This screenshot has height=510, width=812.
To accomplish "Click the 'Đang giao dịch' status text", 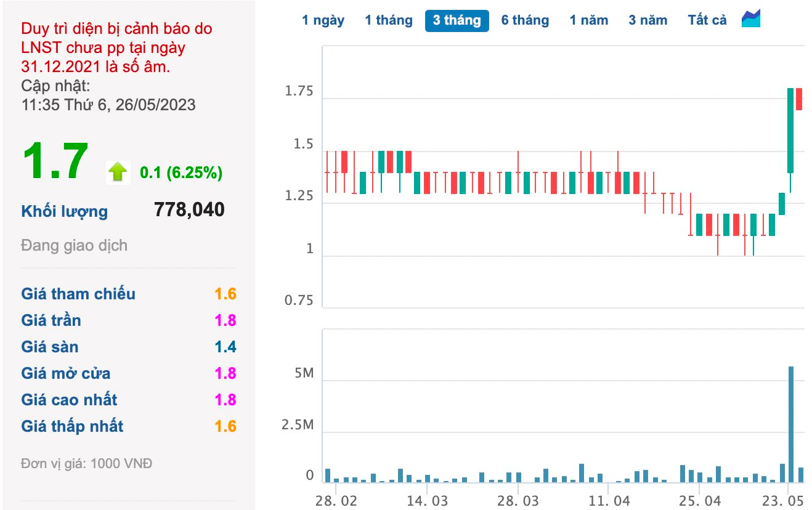I will tap(74, 245).
